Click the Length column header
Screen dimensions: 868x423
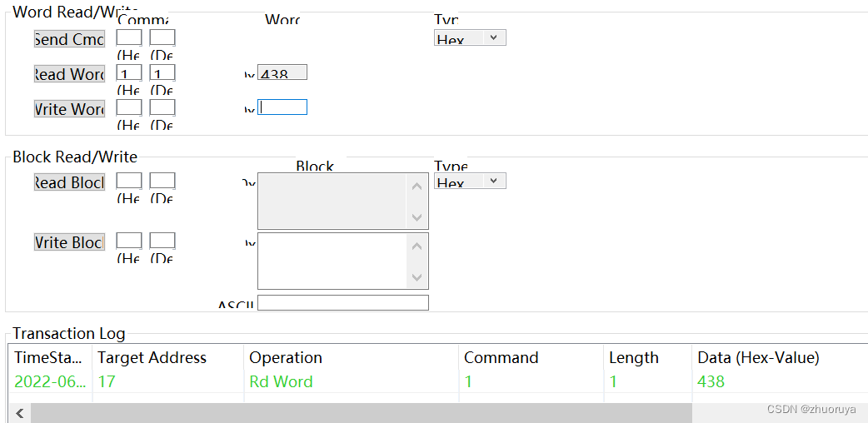point(648,358)
